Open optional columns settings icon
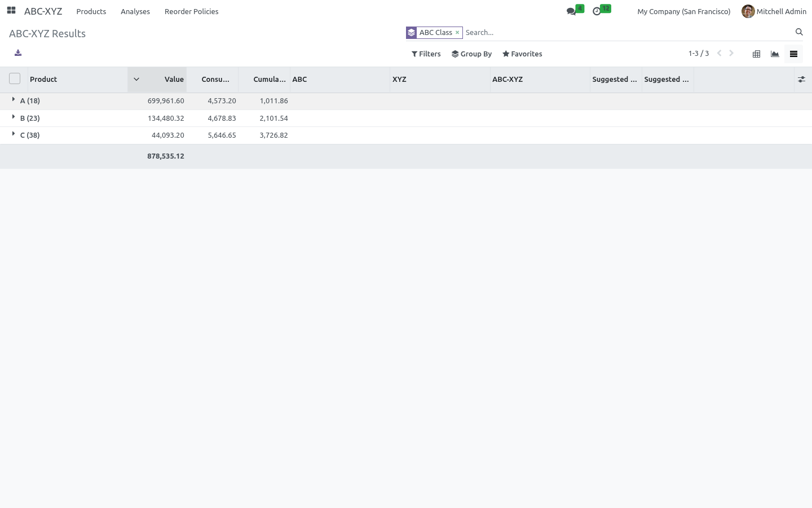Screen dimensions: 812x508 coord(801,80)
